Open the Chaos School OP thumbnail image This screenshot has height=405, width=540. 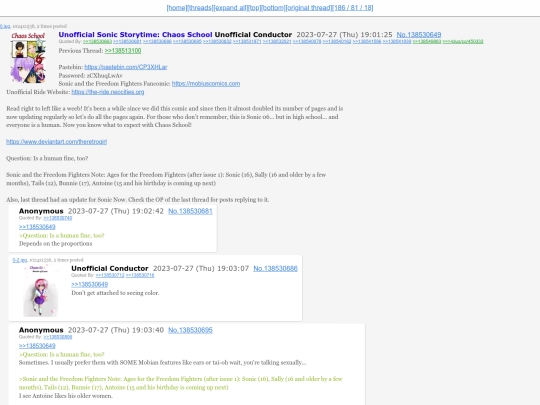[x=28, y=57]
